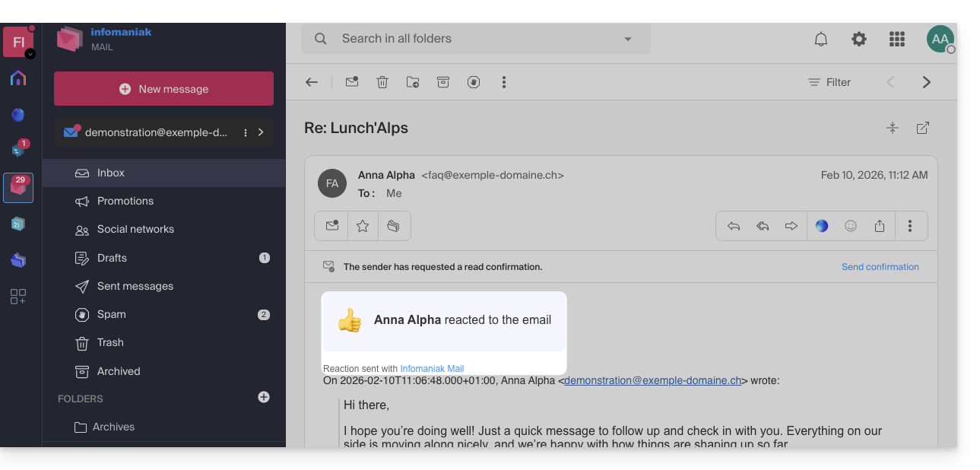Viewport: 980px width, 470px height.
Task: Open the message more-options menu
Action: (x=910, y=226)
